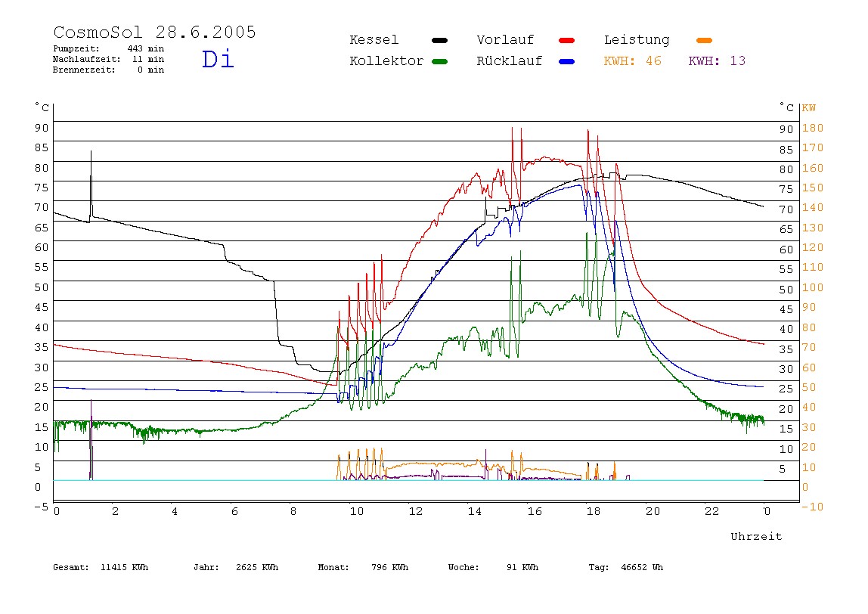Click the hour 18 tick label
The height and width of the screenshot is (614, 868).
coord(594,512)
